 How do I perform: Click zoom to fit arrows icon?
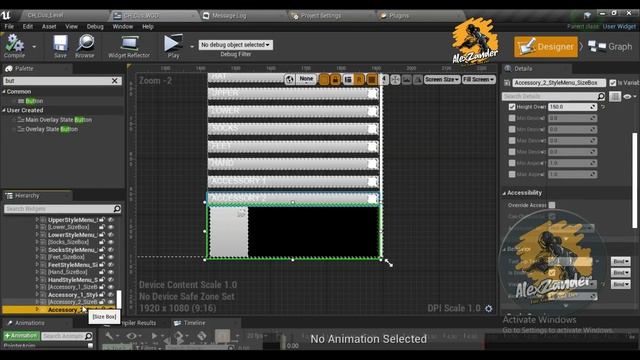395,79
